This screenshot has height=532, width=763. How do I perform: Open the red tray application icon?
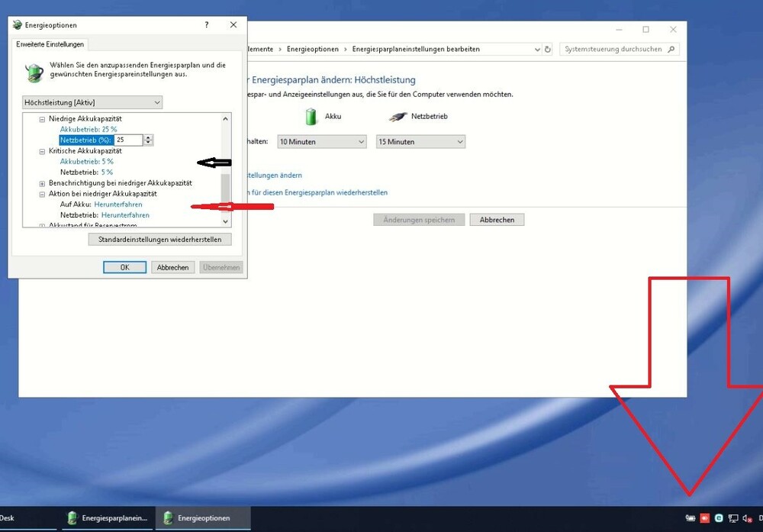[705, 518]
